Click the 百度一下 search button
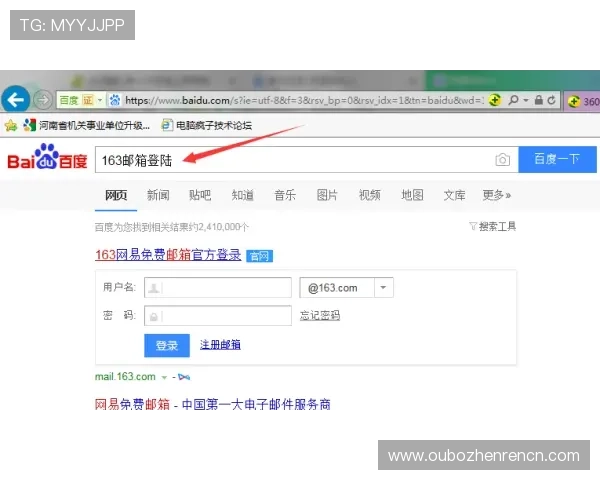The width and height of the screenshot is (600, 480). point(557,159)
